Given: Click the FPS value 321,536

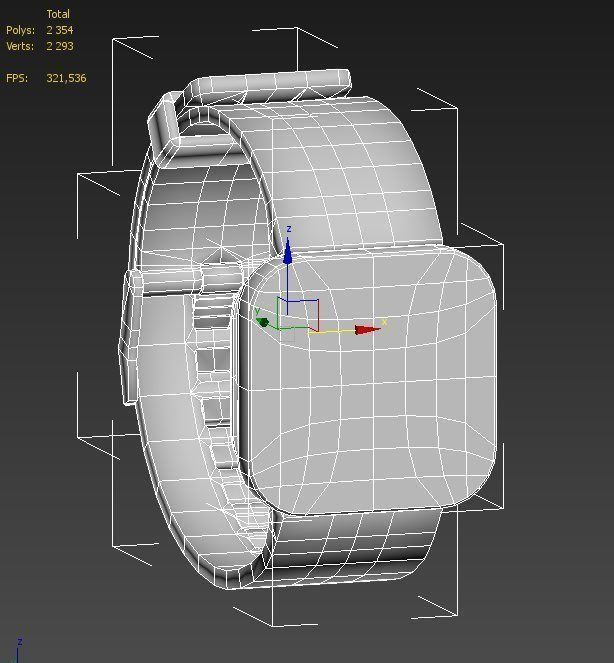Looking at the screenshot, I should (66, 78).
